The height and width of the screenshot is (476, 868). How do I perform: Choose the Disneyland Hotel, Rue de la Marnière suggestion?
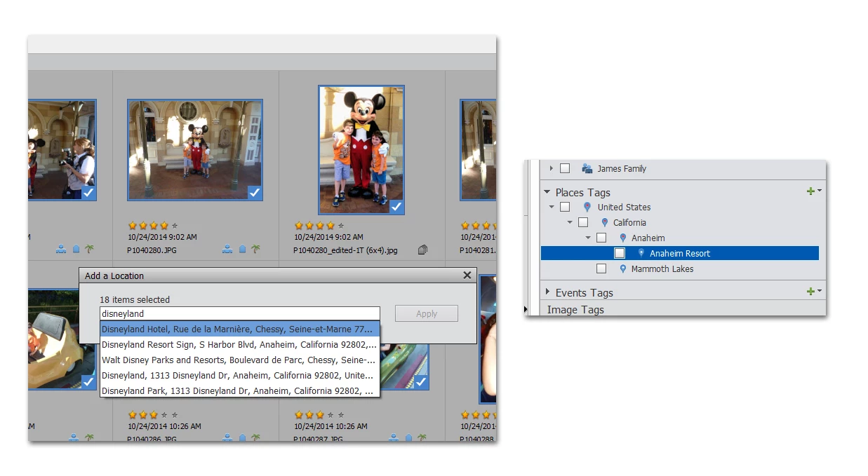point(240,329)
